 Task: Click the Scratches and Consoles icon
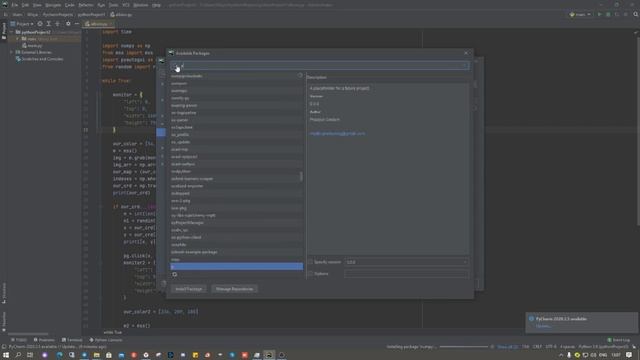(x=18, y=59)
